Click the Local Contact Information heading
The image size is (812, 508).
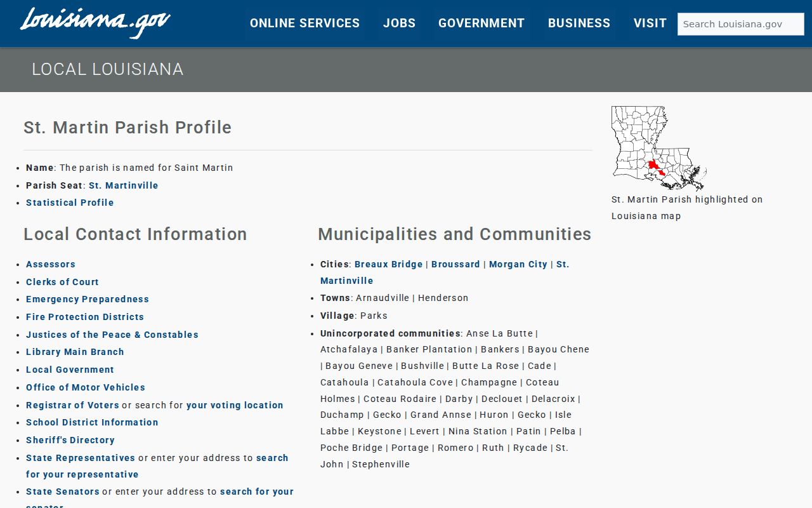pyautogui.click(x=135, y=234)
